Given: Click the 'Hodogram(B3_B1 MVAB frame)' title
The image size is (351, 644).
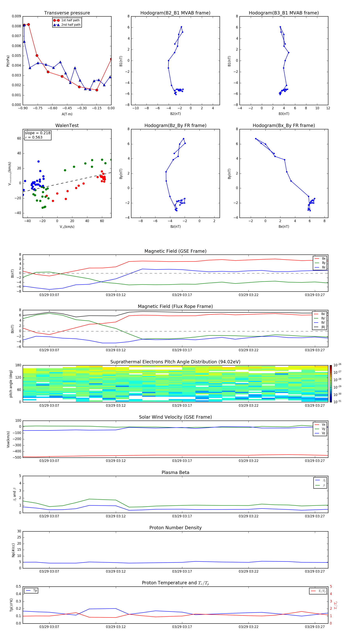Looking at the screenshot, I should click(x=284, y=13).
